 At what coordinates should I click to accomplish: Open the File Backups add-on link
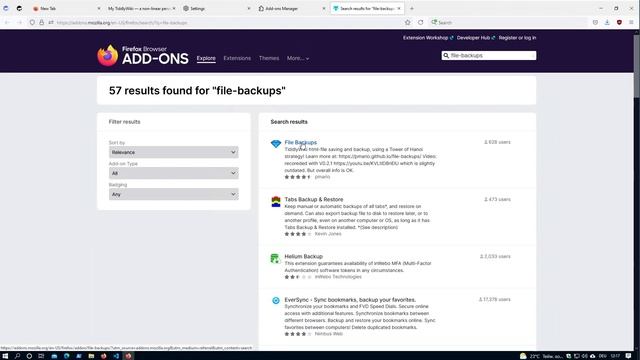click(x=300, y=142)
